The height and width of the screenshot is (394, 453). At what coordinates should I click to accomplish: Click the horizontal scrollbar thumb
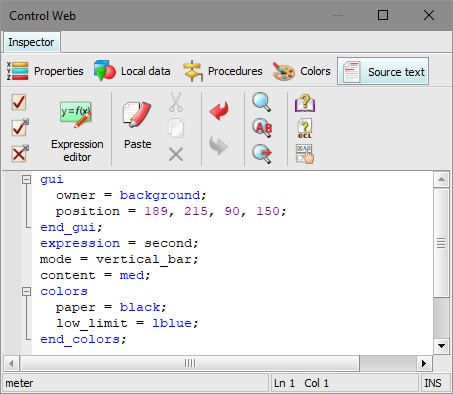pyautogui.click(x=190, y=363)
